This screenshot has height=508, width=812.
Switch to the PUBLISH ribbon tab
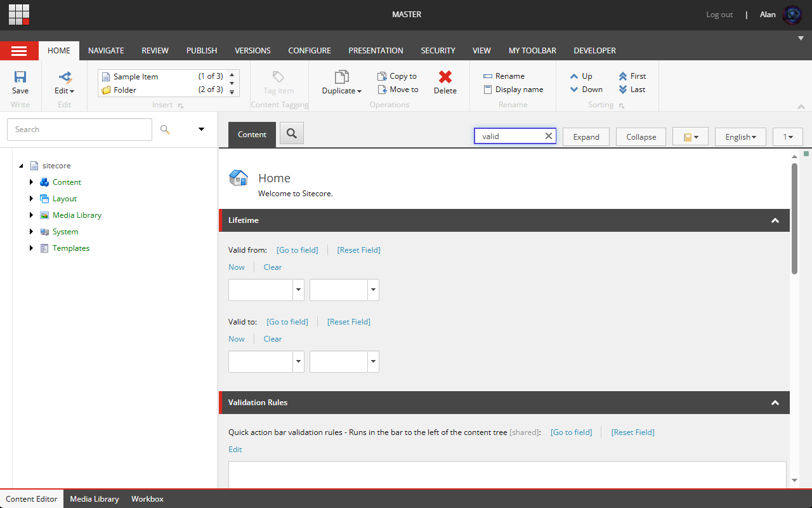[202, 51]
